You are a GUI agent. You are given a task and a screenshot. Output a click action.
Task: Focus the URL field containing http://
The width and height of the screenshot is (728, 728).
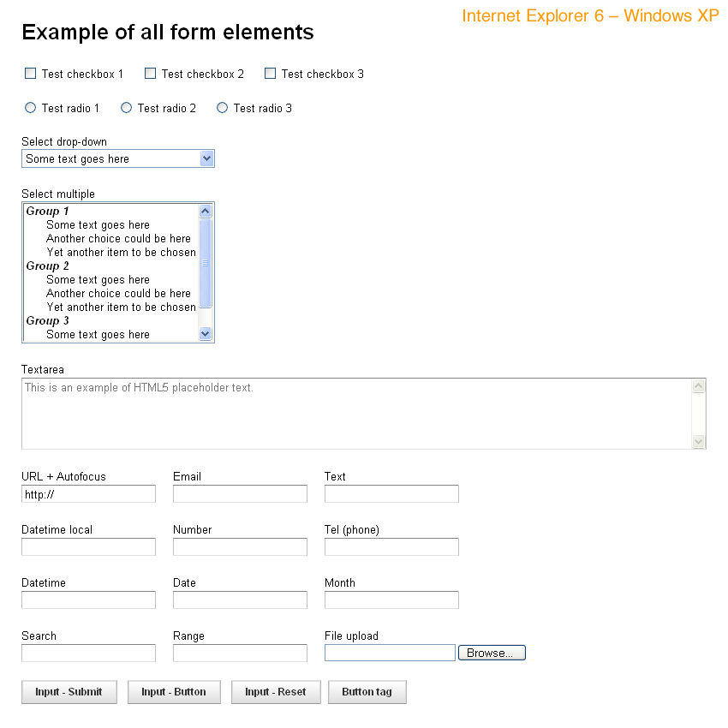click(88, 494)
